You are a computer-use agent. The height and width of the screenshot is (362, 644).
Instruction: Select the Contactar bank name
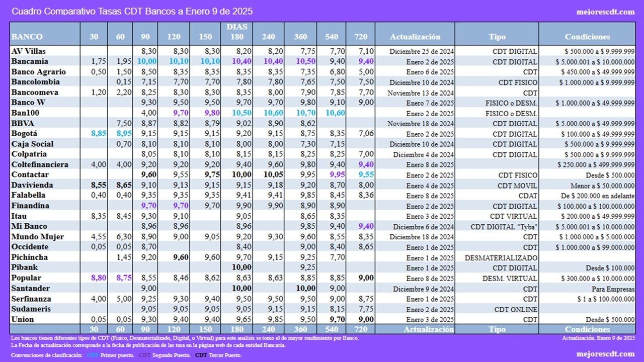pos(30,175)
